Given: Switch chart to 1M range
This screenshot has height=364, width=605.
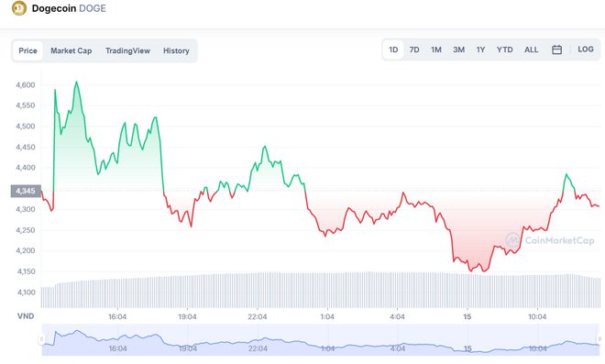Looking at the screenshot, I should (436, 50).
